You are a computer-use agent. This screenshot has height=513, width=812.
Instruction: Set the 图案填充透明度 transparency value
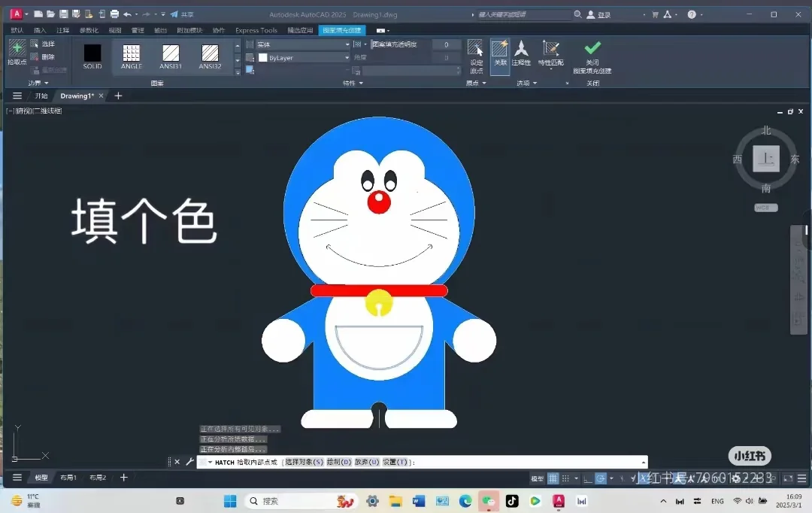(446, 44)
